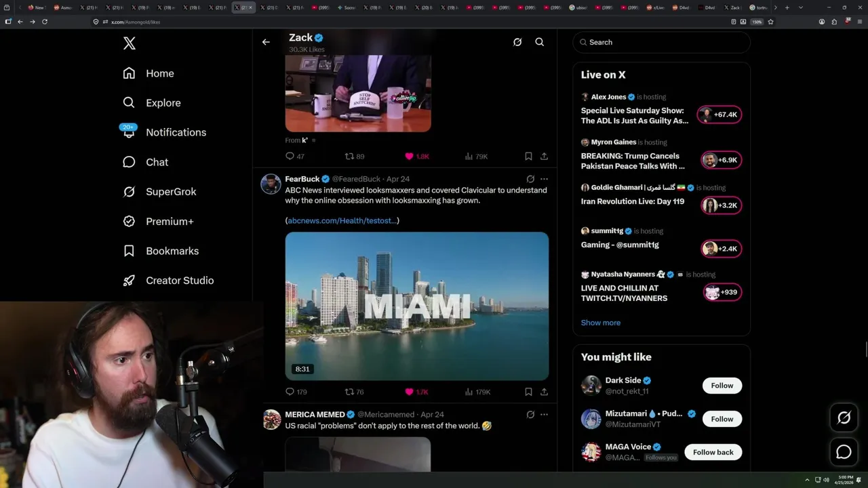This screenshot has height=488, width=868.
Task: Click FearBuck username in post header
Action: 302,179
